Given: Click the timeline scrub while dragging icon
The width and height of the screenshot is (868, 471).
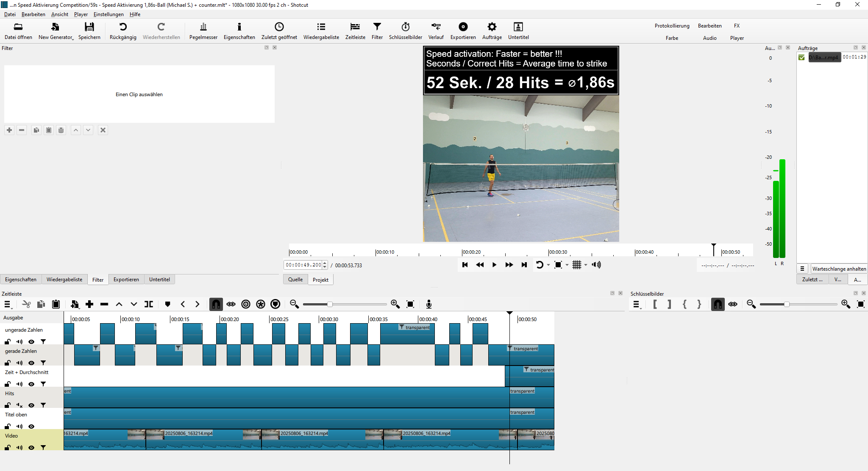Looking at the screenshot, I should [x=231, y=304].
